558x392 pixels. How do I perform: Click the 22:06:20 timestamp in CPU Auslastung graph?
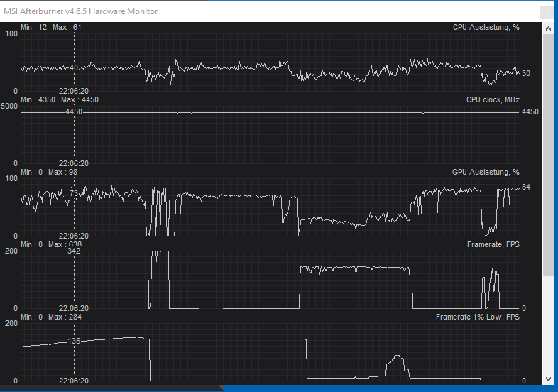pyautogui.click(x=74, y=91)
